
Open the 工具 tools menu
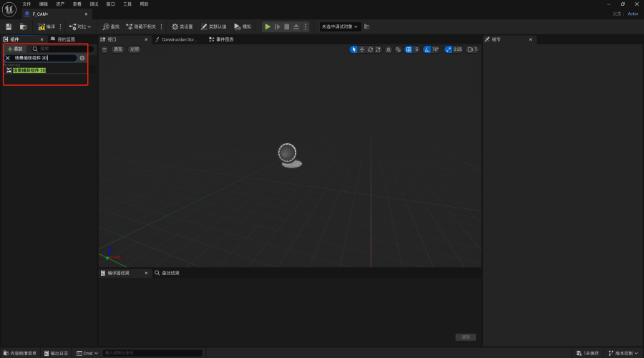click(x=127, y=4)
